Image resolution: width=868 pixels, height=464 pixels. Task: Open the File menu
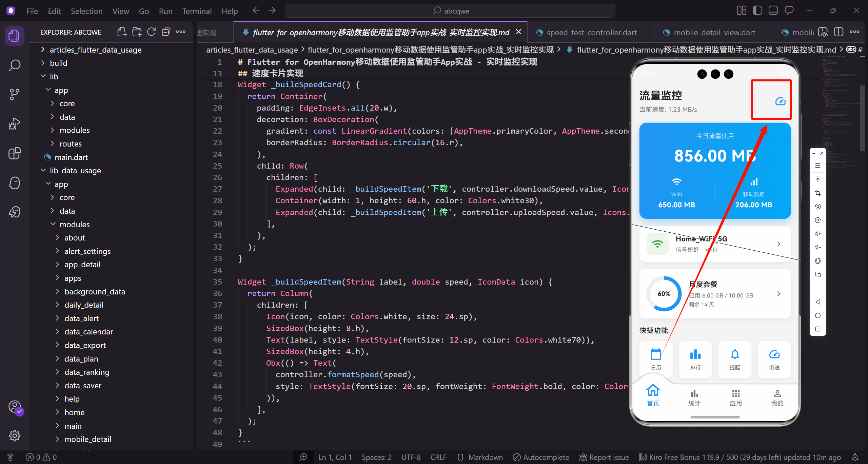point(32,11)
